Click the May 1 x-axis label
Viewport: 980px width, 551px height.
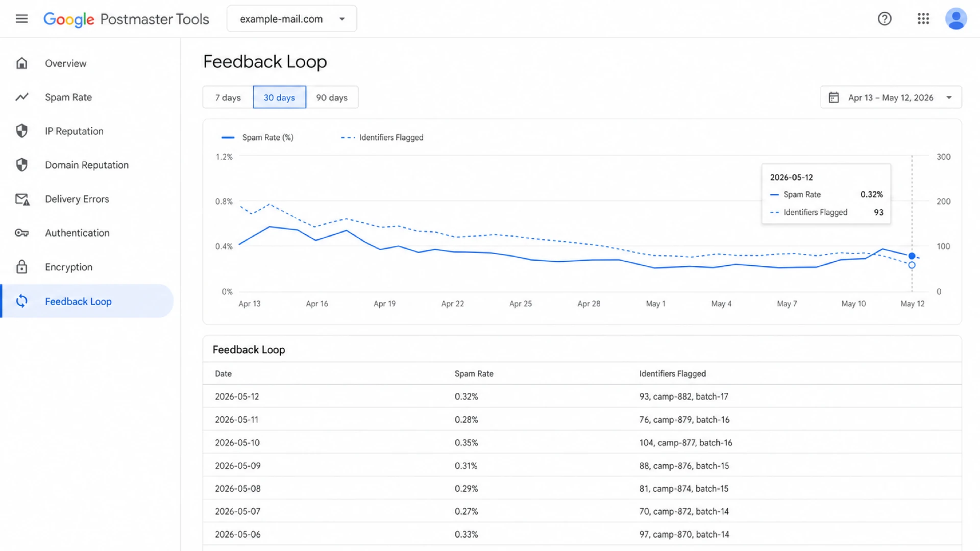pyautogui.click(x=655, y=304)
